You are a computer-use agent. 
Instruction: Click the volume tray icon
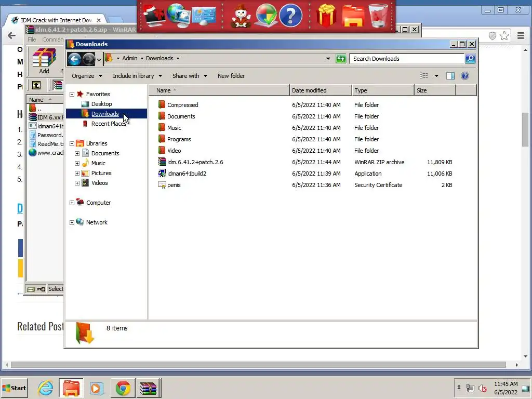482,388
